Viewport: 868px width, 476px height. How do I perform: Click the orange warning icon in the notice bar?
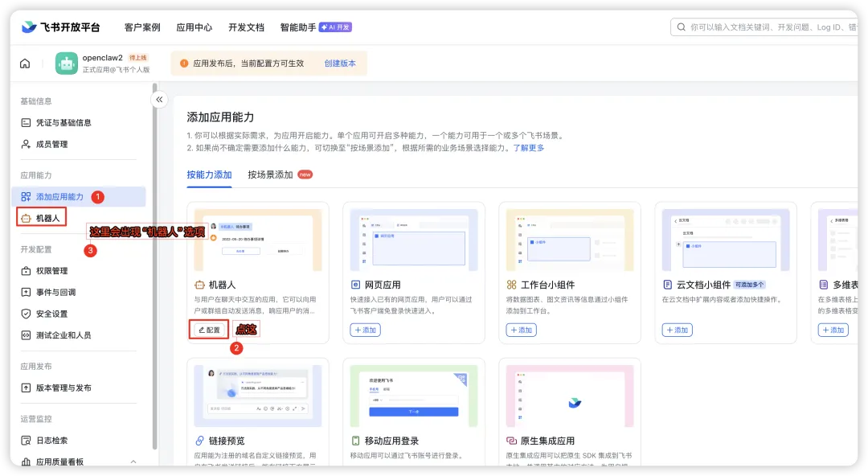[x=184, y=64]
